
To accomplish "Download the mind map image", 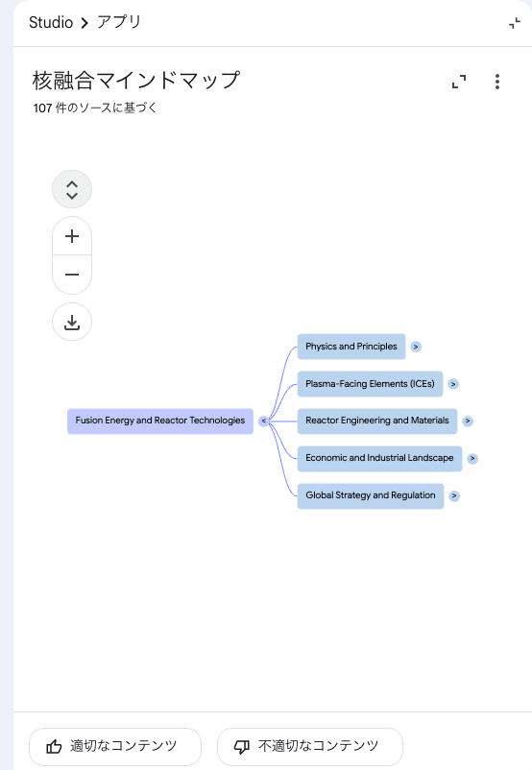I will coord(72,323).
